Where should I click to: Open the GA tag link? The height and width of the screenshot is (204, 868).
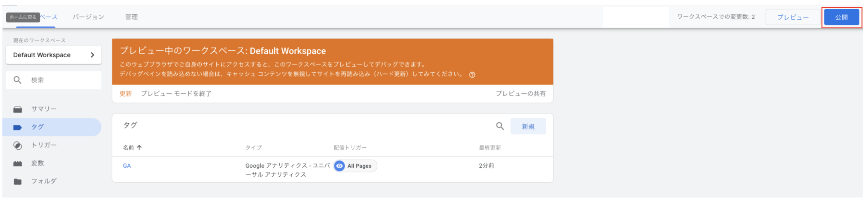127,166
